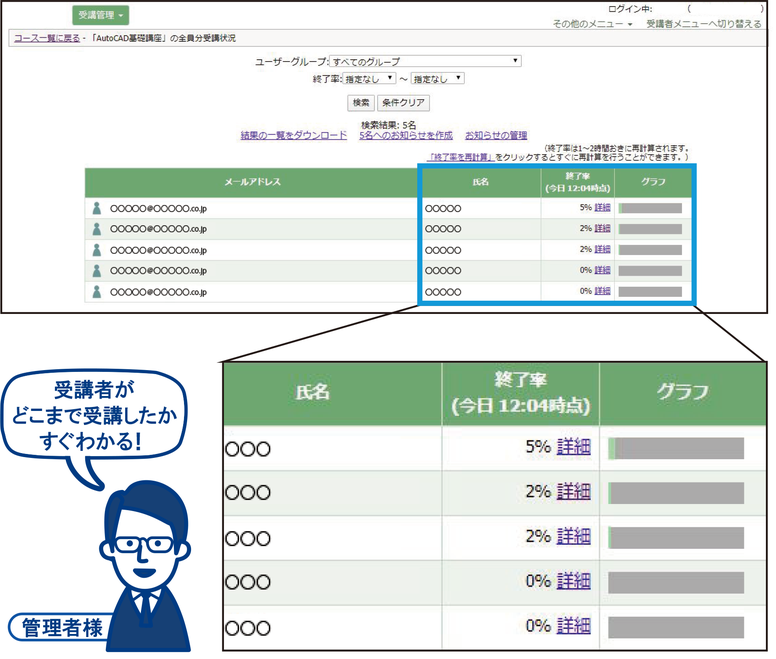Image resolution: width=776 pixels, height=659 pixels.
Task: Open お知らせの管理 link
Action: 496,135
